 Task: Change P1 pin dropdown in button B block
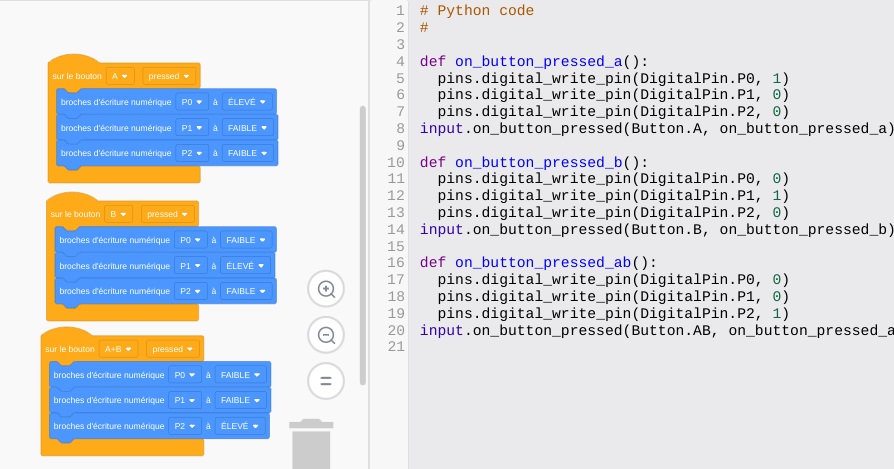[x=190, y=266]
